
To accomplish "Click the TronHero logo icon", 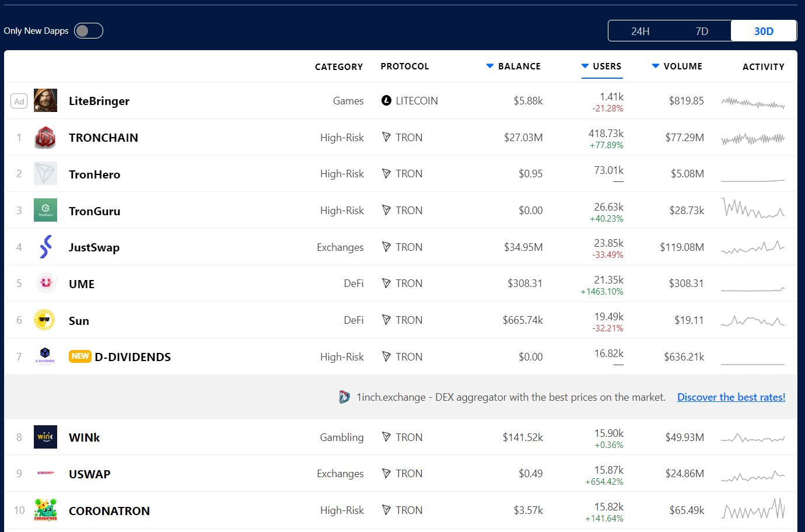I will click(x=45, y=174).
